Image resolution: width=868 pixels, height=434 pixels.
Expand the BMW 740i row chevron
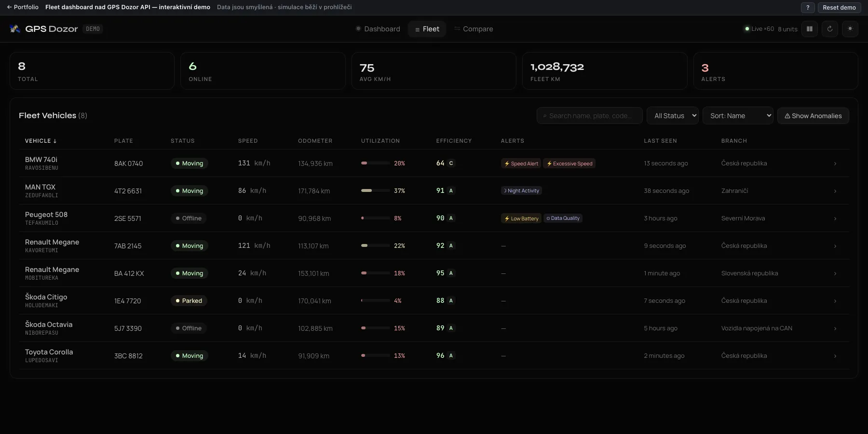[835, 163]
